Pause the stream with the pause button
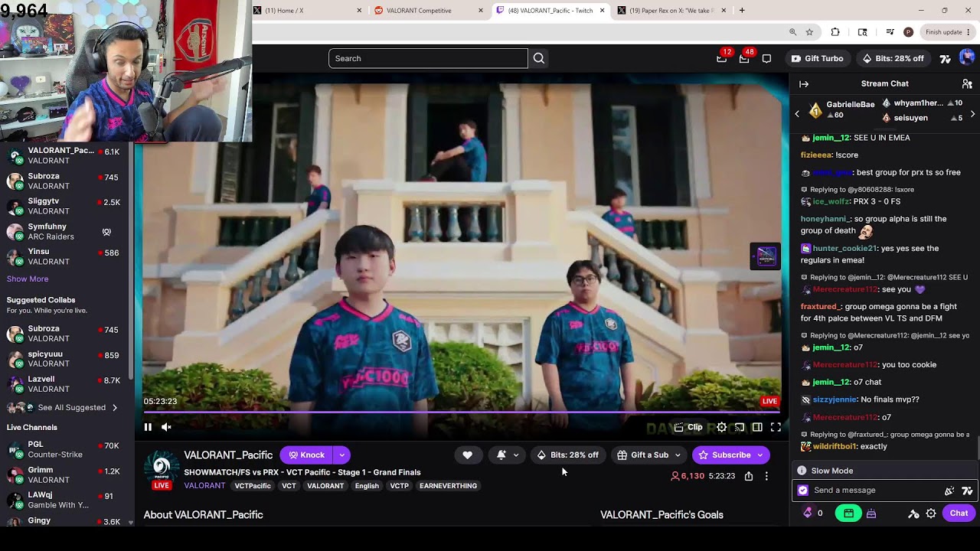This screenshot has width=980, height=551. 148,427
